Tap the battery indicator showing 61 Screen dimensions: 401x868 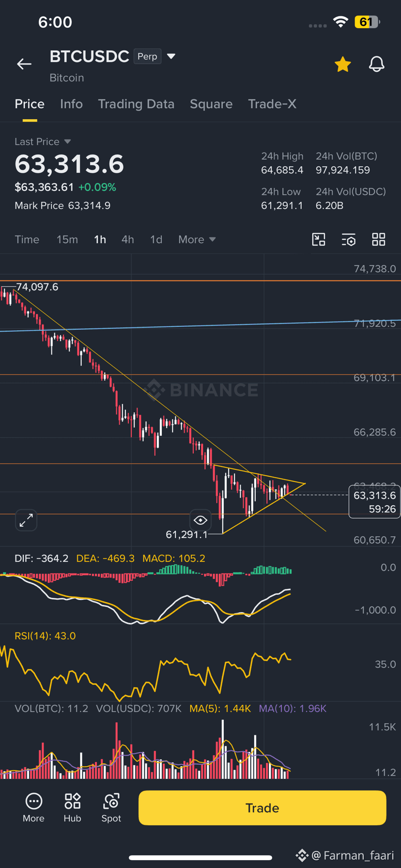pos(367,22)
